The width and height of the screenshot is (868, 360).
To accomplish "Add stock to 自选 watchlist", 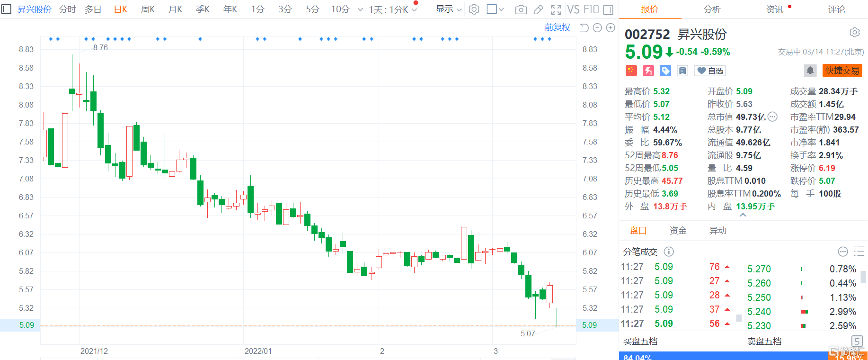I will tap(710, 71).
